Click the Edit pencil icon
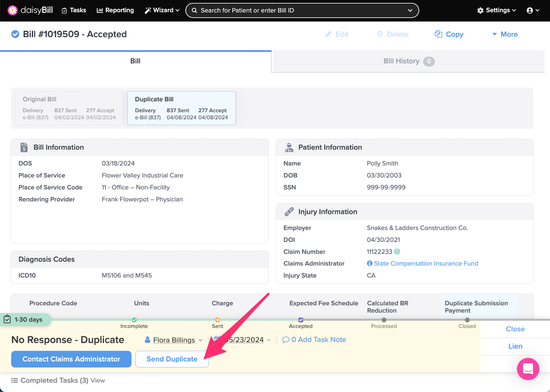This screenshot has width=550, height=392. coord(329,34)
